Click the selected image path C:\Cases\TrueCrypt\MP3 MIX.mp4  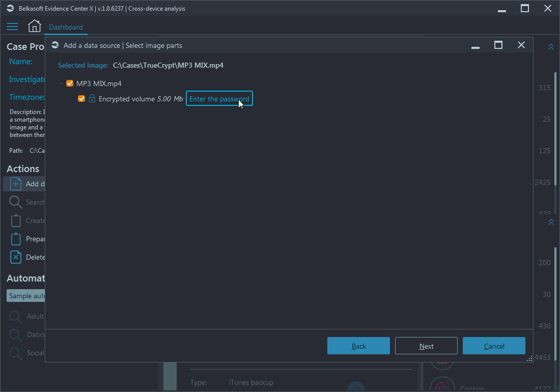[x=168, y=65]
